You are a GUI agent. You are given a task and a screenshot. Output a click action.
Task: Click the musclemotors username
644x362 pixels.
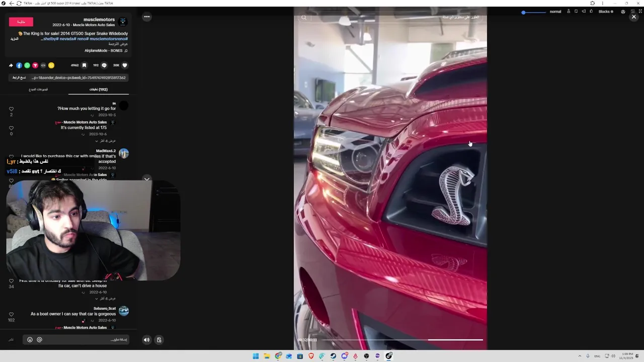click(x=99, y=20)
